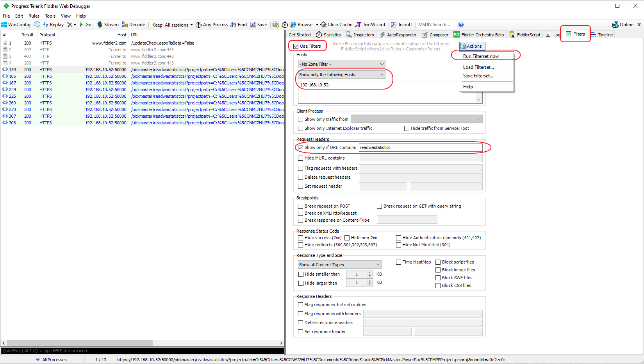
Task: Open WinConfig from the toolbar
Action: [x=16, y=25]
